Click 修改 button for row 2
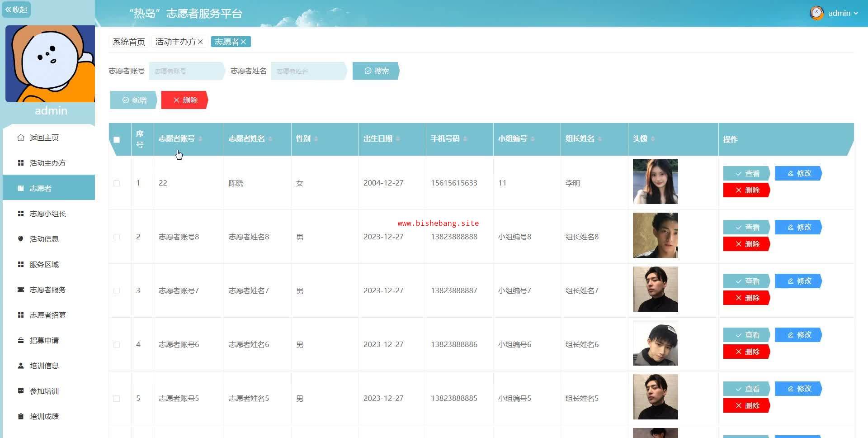The height and width of the screenshot is (438, 868). pos(798,227)
